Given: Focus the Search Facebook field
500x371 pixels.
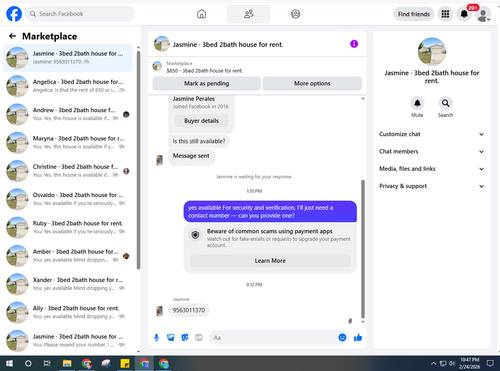Looking at the screenshot, I should point(80,14).
